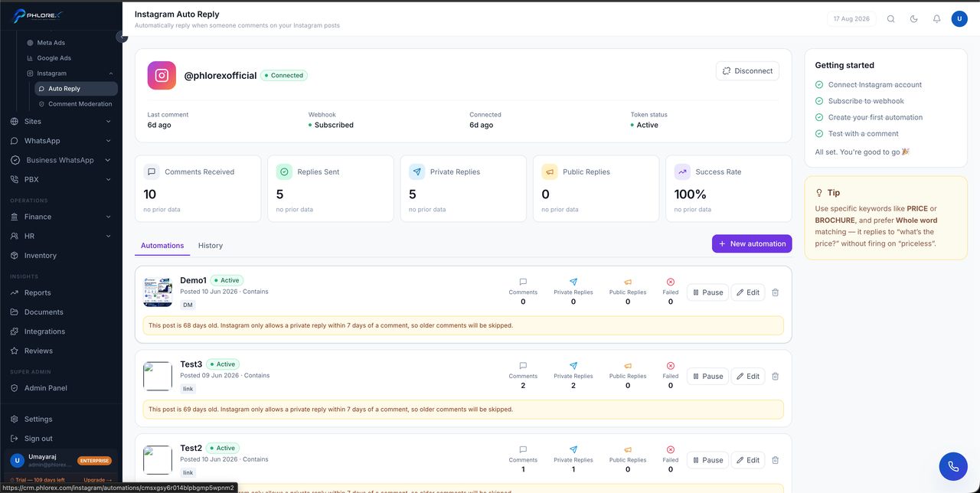
Task: Open Reviews in sidebar
Action: click(x=61, y=351)
